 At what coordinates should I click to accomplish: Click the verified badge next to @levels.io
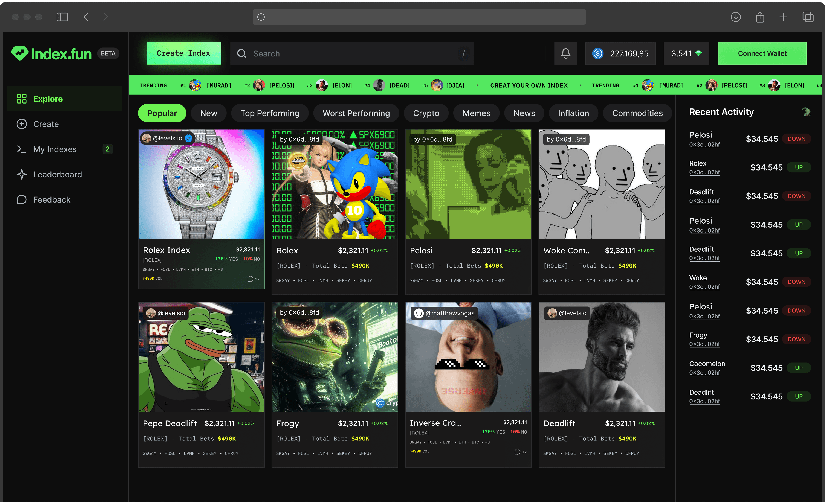[x=189, y=138]
